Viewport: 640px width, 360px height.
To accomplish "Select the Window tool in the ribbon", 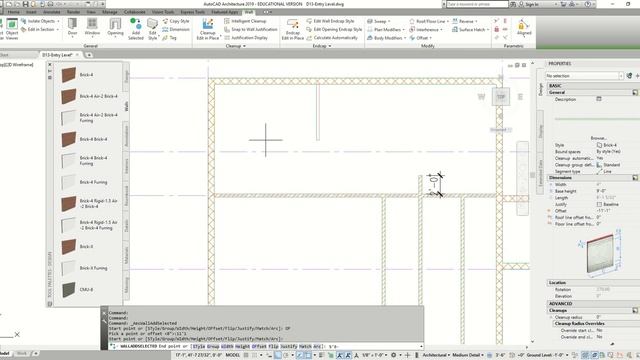I will 92,27.
